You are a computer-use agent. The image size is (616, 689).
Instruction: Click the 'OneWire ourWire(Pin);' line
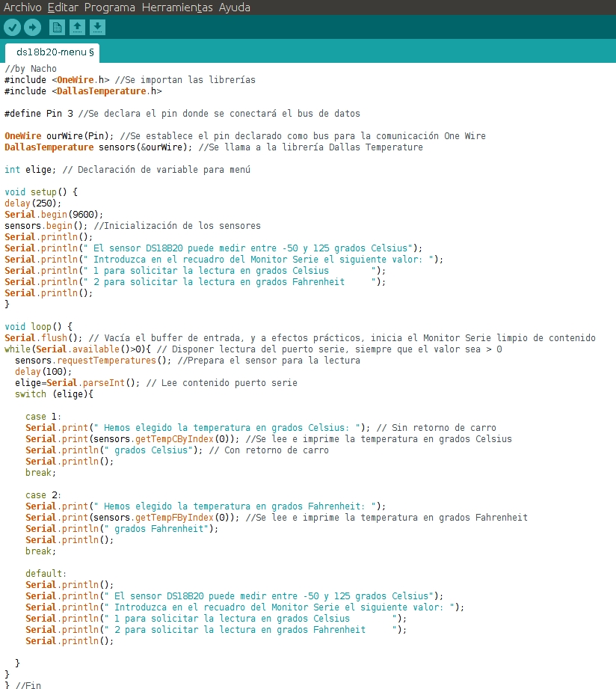(245, 135)
